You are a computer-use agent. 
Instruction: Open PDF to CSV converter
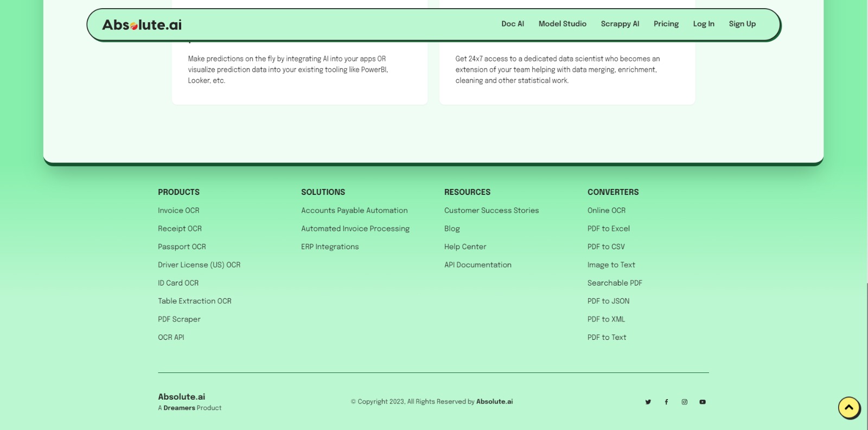pos(606,246)
